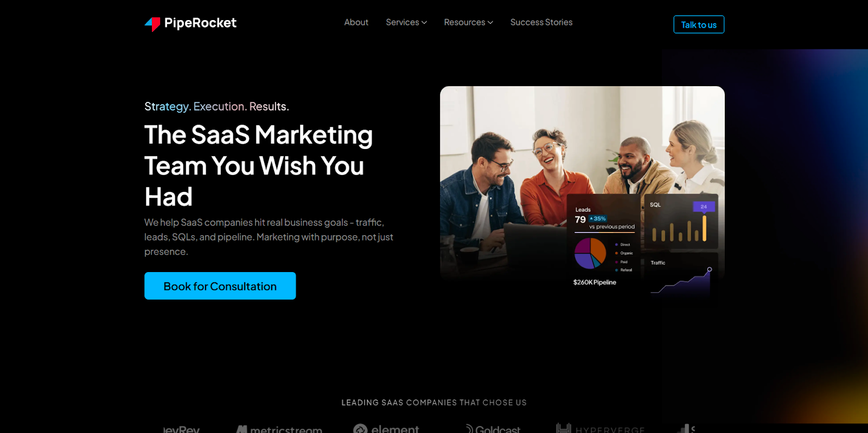Open the About page

[x=356, y=22]
